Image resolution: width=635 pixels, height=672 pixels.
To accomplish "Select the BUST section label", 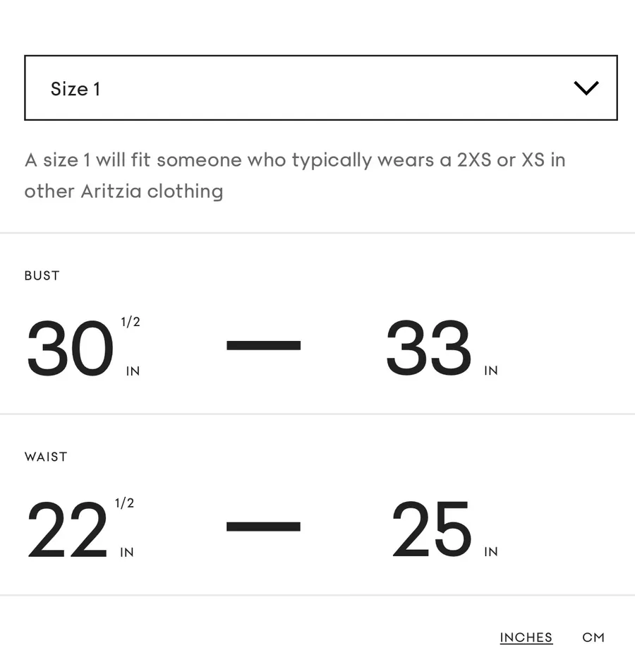I will tap(42, 275).
